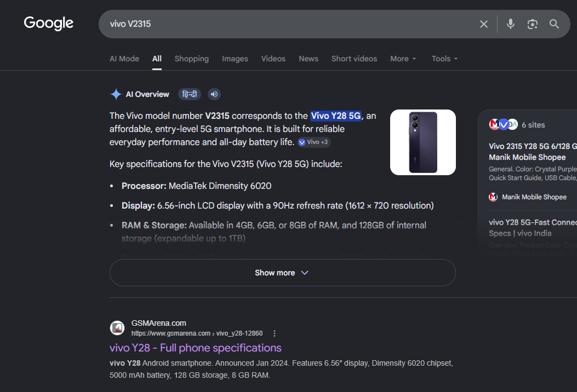This screenshot has width=577, height=392.
Task: Switch to AI Mode tab
Action: coord(124,59)
